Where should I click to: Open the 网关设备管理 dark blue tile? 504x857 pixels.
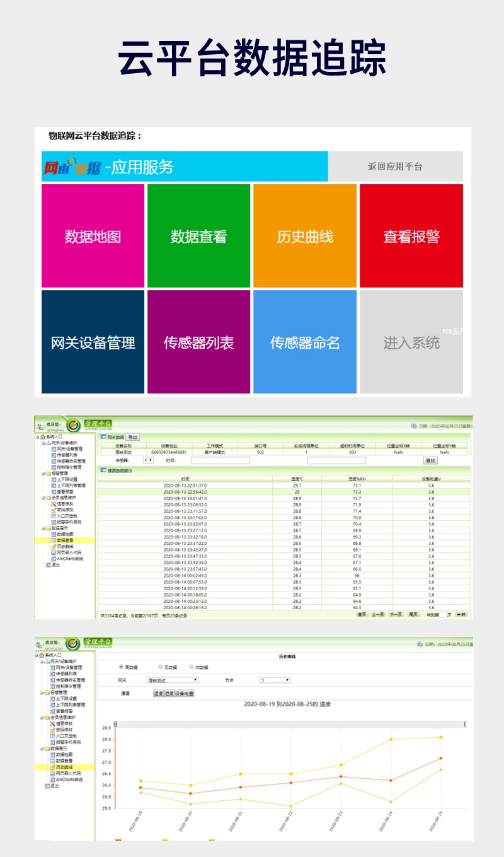click(x=93, y=342)
